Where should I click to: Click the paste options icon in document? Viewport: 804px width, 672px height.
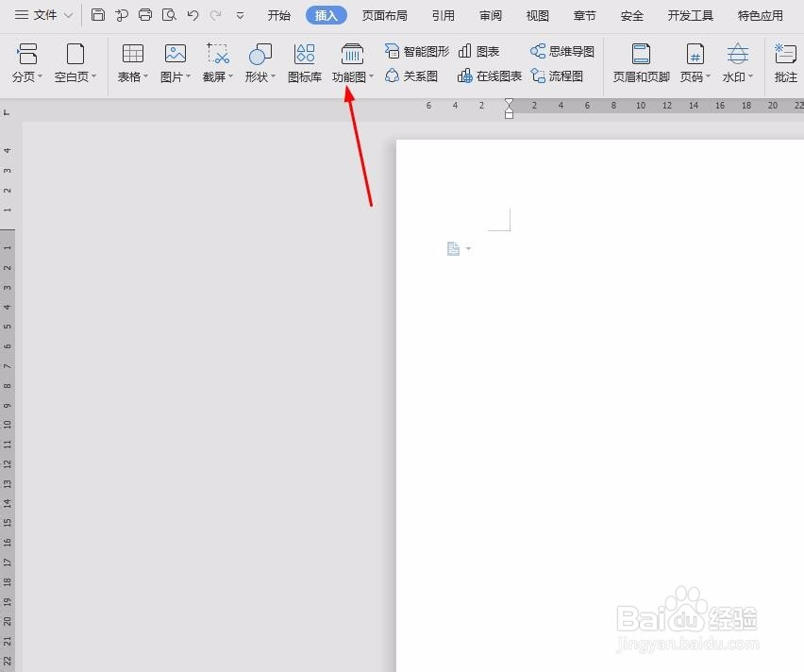453,249
